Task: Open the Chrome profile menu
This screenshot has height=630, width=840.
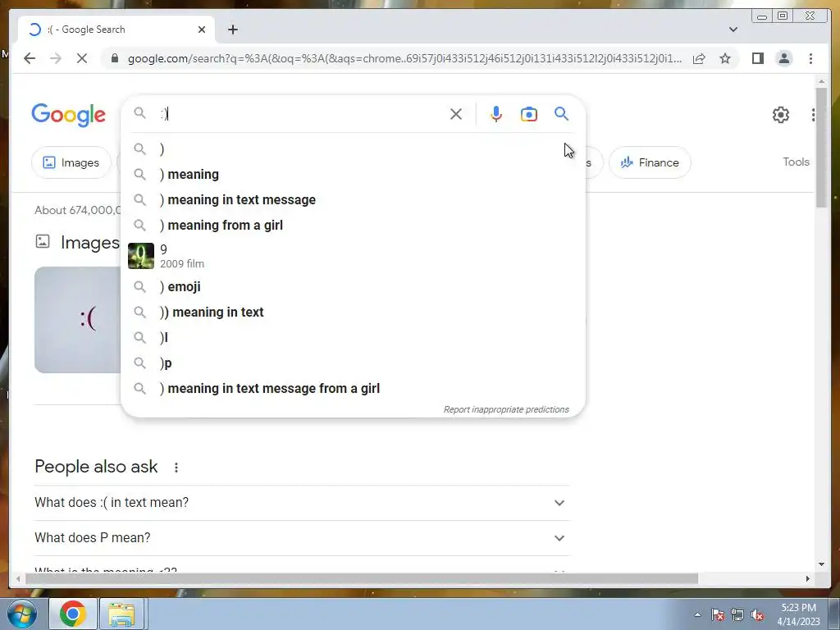Action: point(783,58)
